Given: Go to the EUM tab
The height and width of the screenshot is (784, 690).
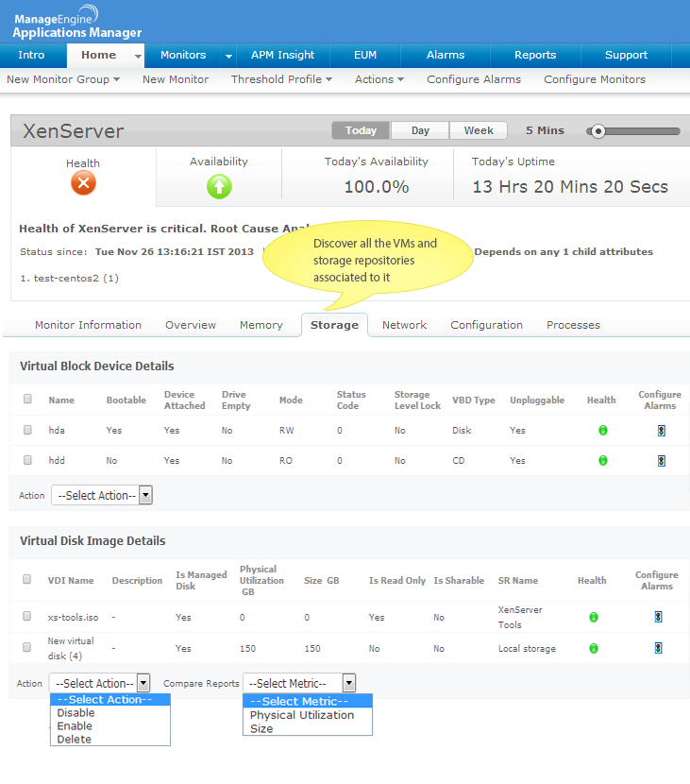Looking at the screenshot, I should (x=365, y=55).
